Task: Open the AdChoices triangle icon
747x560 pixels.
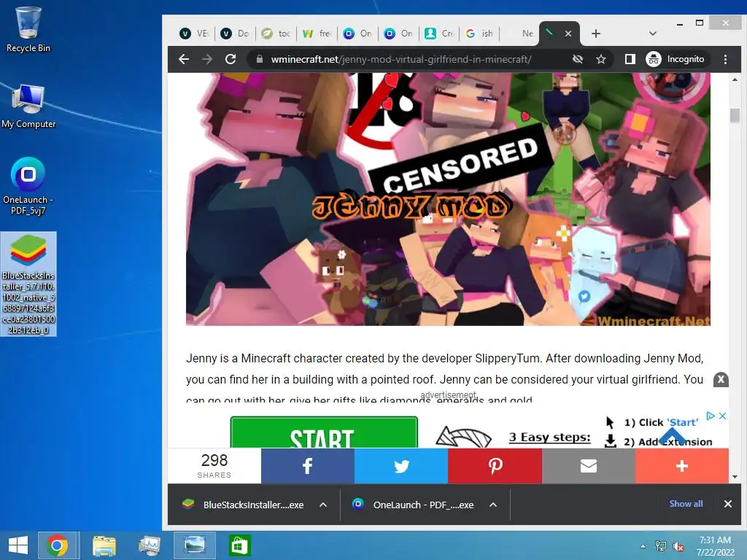Action: tap(711, 416)
